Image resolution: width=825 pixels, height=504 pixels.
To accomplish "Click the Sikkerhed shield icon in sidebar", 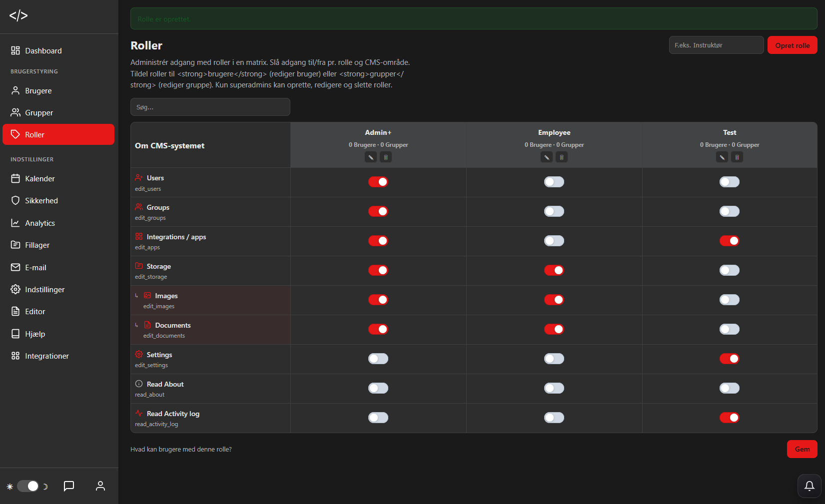I will (x=15, y=200).
